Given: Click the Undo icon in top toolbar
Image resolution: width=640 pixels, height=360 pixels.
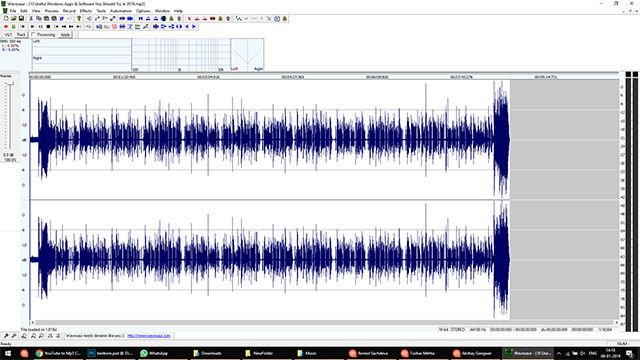Looking at the screenshot, I should (x=68, y=18).
